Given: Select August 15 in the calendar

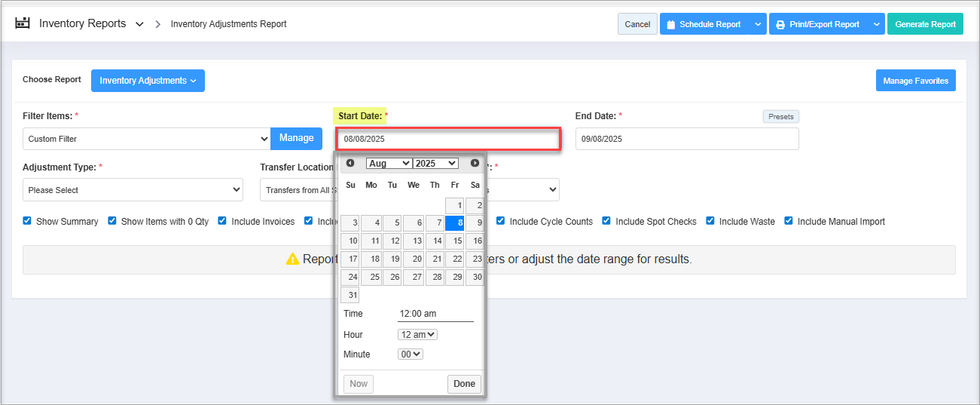Looking at the screenshot, I should click(x=454, y=241).
